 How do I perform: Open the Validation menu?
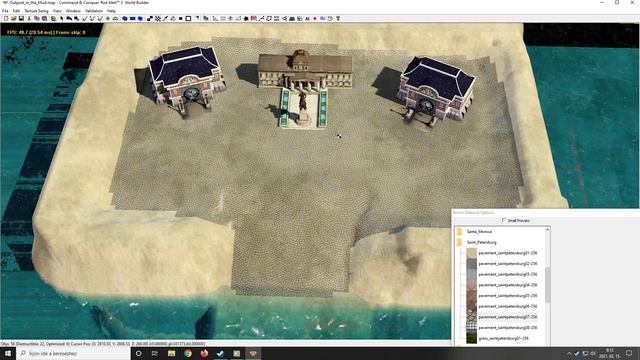tap(94, 11)
